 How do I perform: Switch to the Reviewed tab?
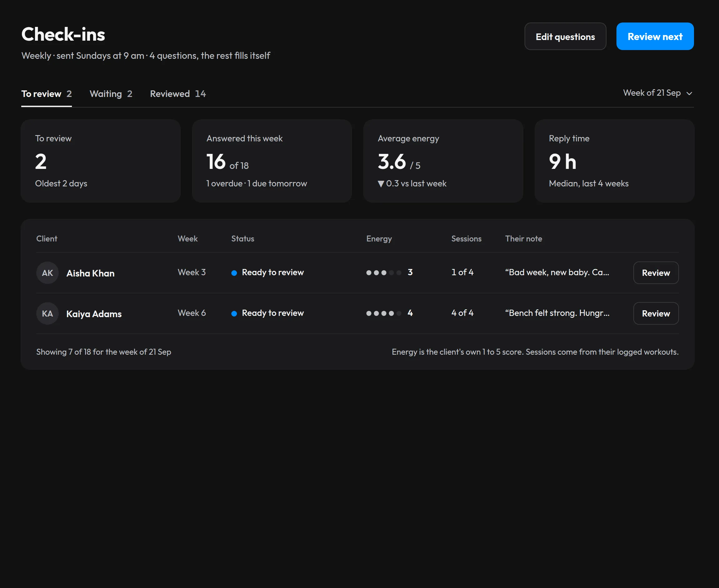178,94
